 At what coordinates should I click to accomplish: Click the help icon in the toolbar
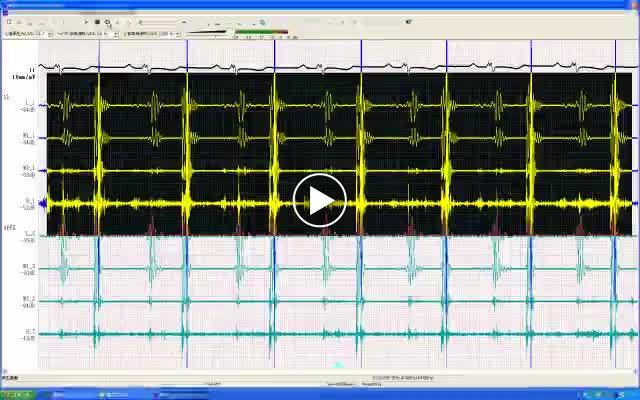[x=263, y=22]
